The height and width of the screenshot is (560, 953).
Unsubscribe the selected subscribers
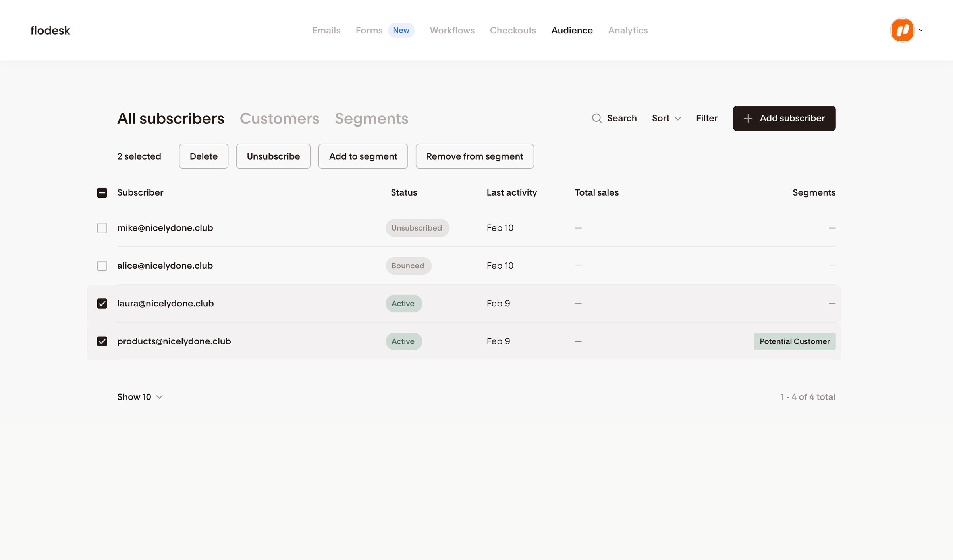(273, 156)
